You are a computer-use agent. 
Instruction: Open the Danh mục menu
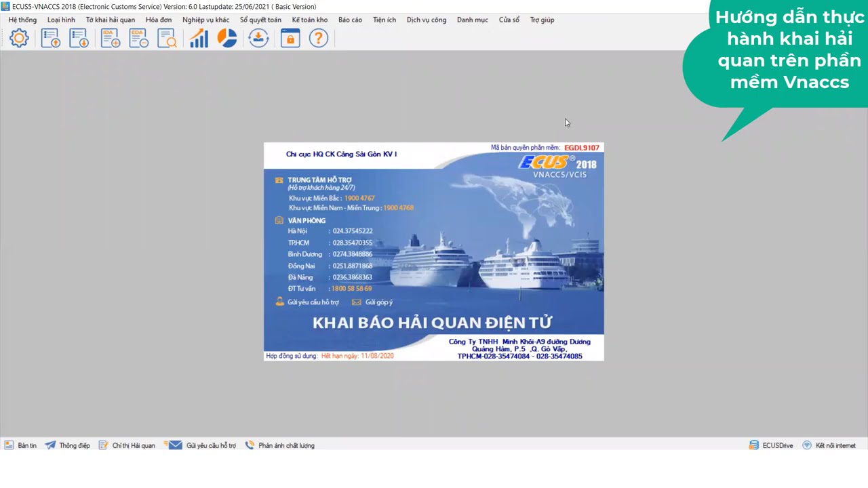coord(473,20)
